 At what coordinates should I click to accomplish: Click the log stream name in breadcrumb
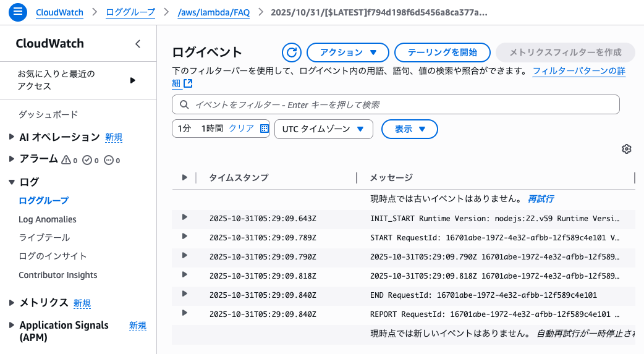point(379,12)
